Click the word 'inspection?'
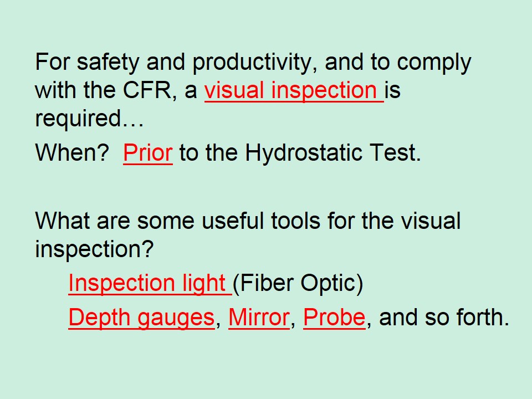The height and width of the screenshot is (399, 532). pyautogui.click(x=94, y=250)
